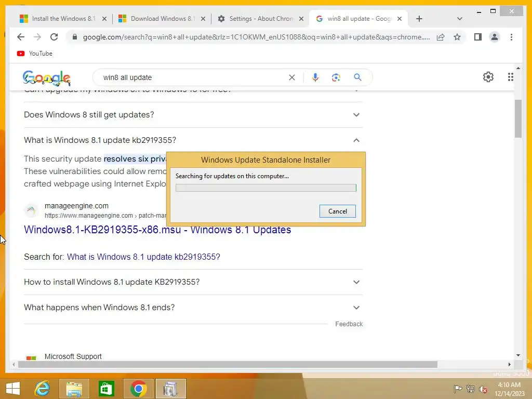532x399 pixels.
Task: Open File Explorer from taskbar
Action: (x=74, y=389)
